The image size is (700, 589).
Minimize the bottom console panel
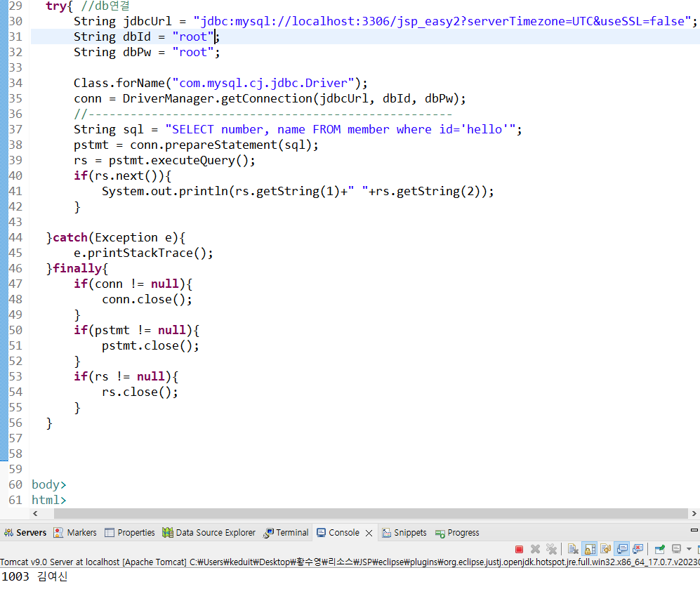coord(694,530)
